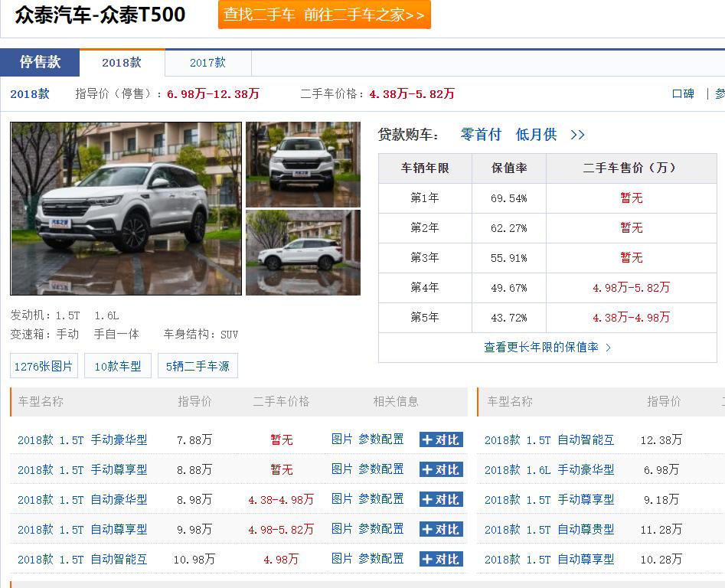Click the >> arrow icon next to 低月供
This screenshot has height=588, width=725.
pyautogui.click(x=576, y=135)
